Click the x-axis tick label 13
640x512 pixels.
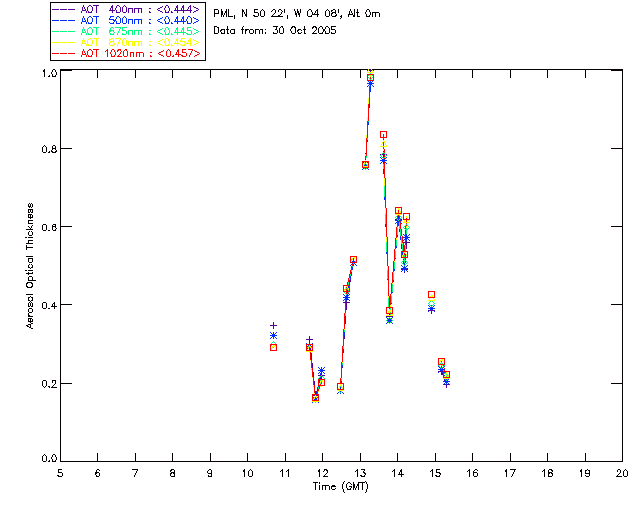point(360,473)
